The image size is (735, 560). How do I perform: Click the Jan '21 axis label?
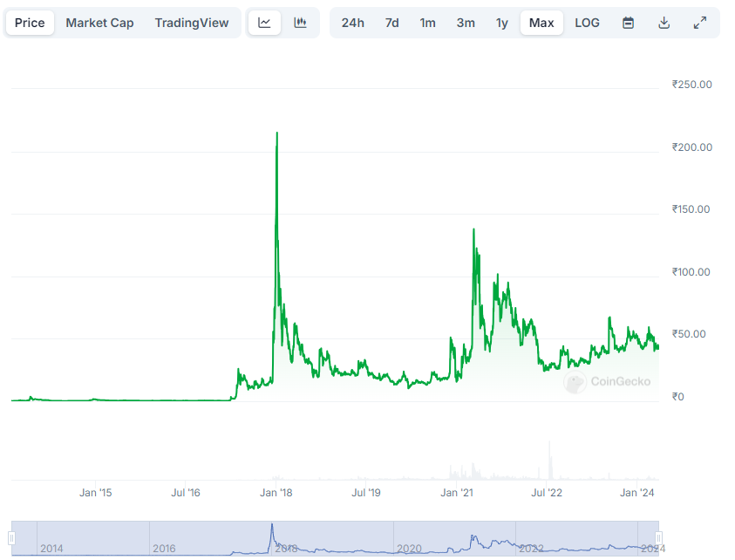pyautogui.click(x=457, y=493)
